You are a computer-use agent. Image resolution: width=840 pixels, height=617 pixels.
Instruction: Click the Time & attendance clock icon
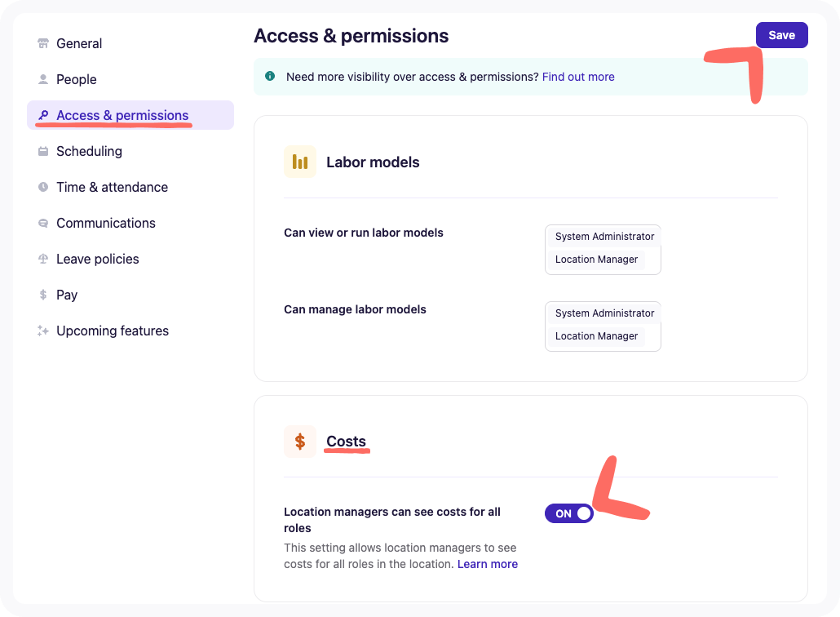click(42, 187)
